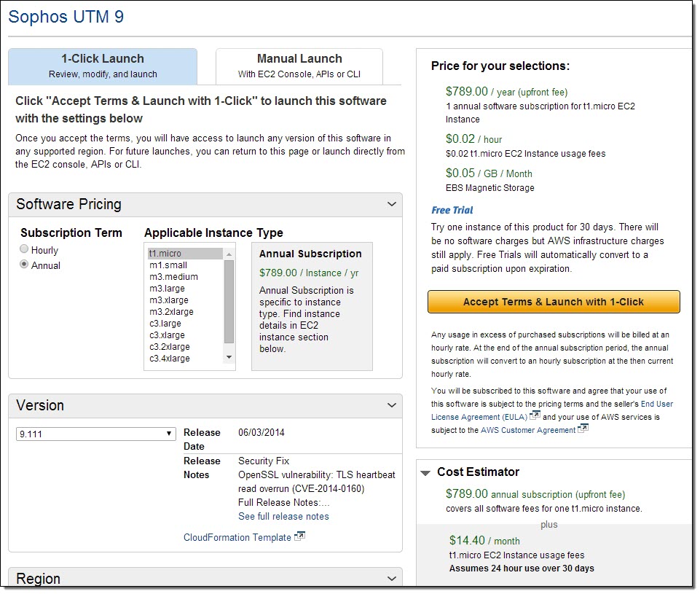Image resolution: width=700 pixels, height=594 pixels.
Task: Open See full release notes link
Action: pos(283,516)
